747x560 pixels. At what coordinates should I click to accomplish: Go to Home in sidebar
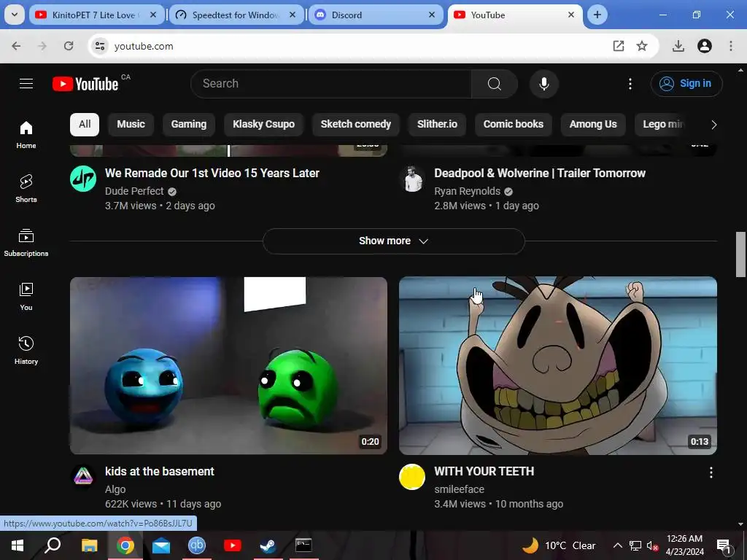coord(26,135)
